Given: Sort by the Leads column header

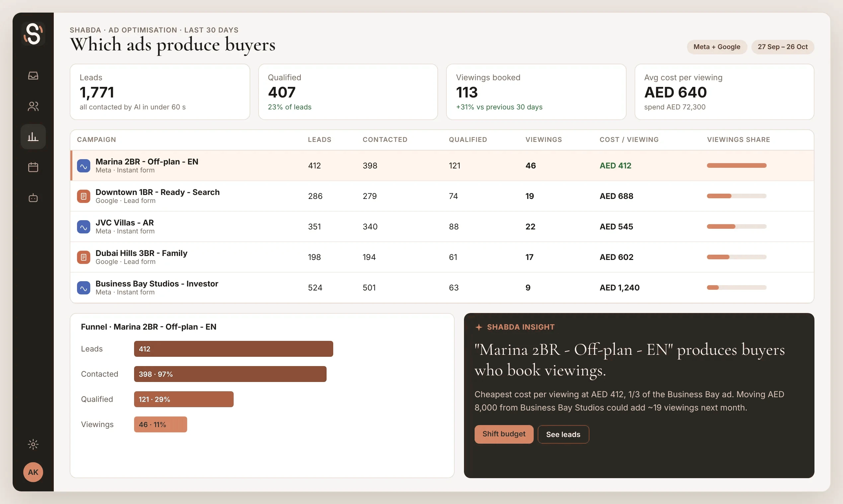Looking at the screenshot, I should pos(320,140).
